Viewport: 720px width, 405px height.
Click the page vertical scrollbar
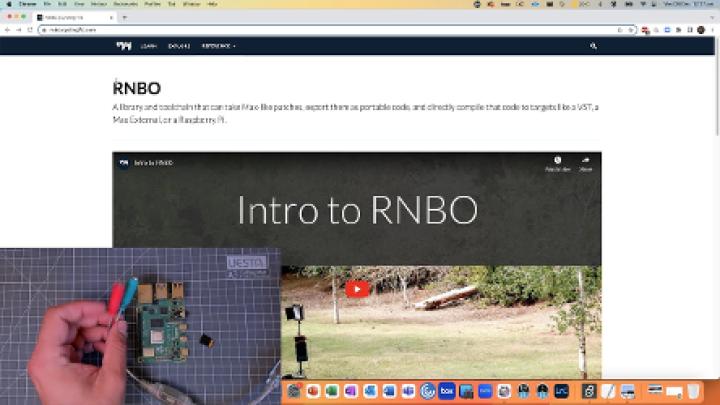717,87
